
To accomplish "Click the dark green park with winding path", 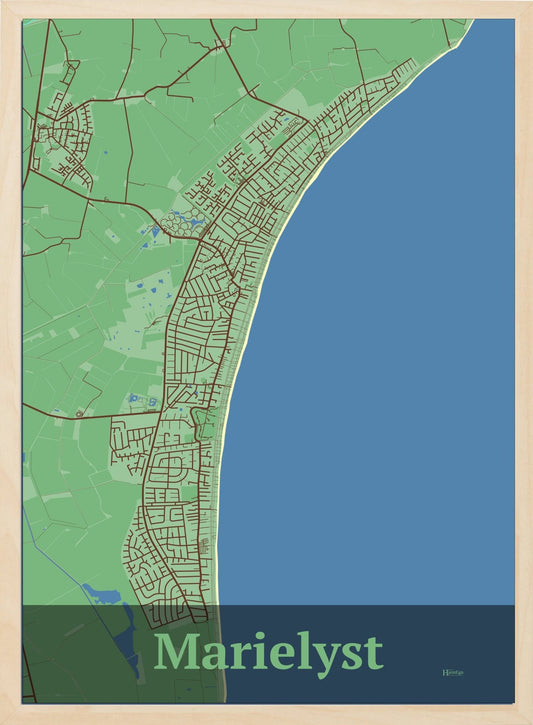I will [x=202, y=423].
